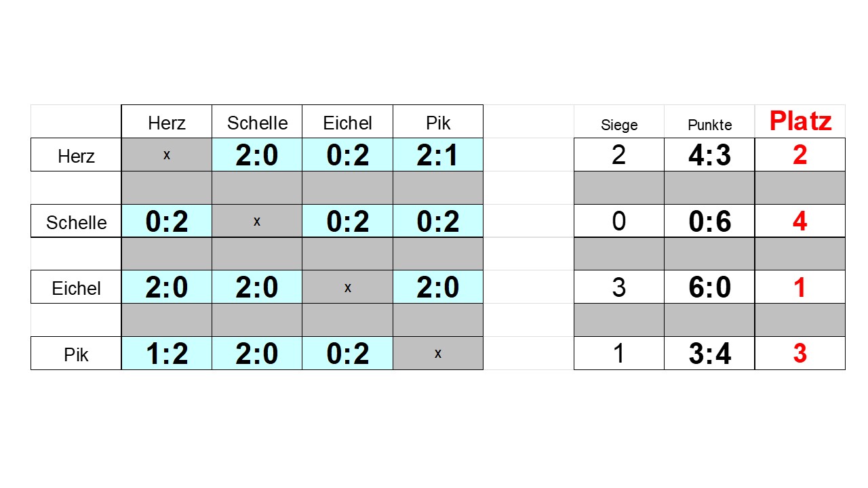868x488 pixels.
Task: Click Pik versus Herz 1:2 score
Action: (x=167, y=353)
